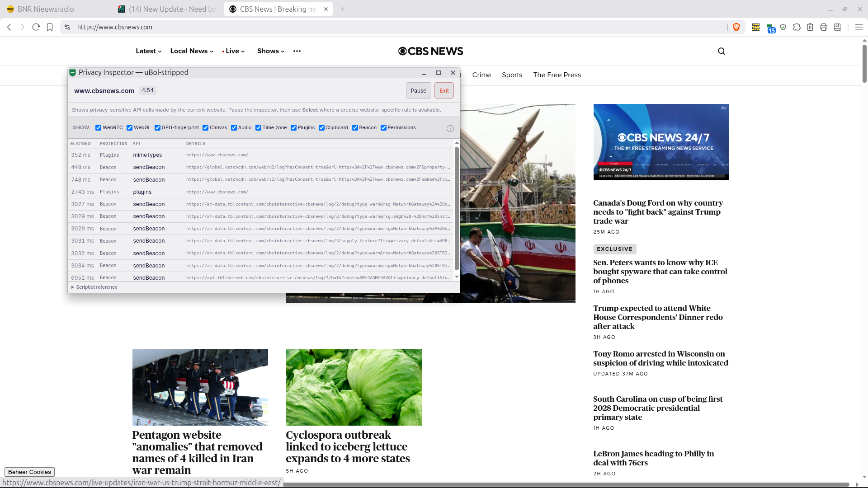Expand the Local News dropdown
This screenshot has width=868, height=488.
pyautogui.click(x=192, y=51)
